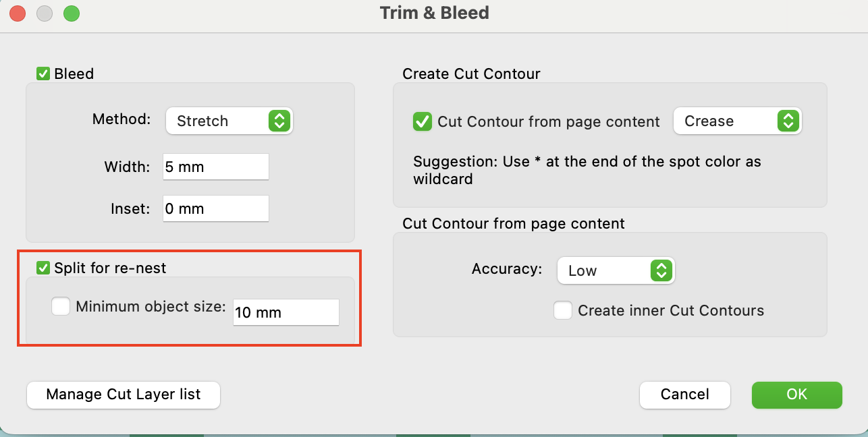Image resolution: width=868 pixels, height=437 pixels.
Task: Cancel the Trim & Bleed dialog
Action: 684,395
